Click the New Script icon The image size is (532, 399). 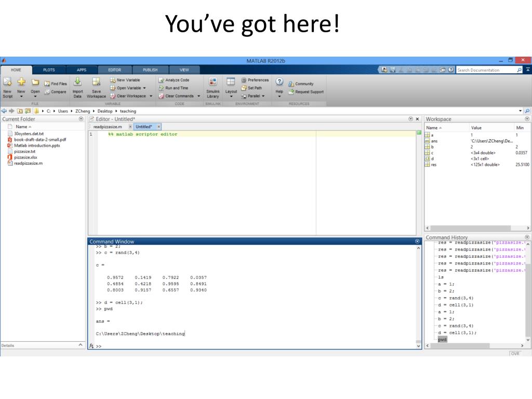coord(7,82)
